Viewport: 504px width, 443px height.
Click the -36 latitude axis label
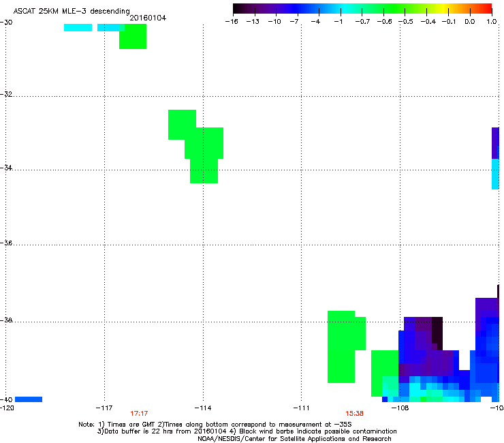tap(6, 243)
